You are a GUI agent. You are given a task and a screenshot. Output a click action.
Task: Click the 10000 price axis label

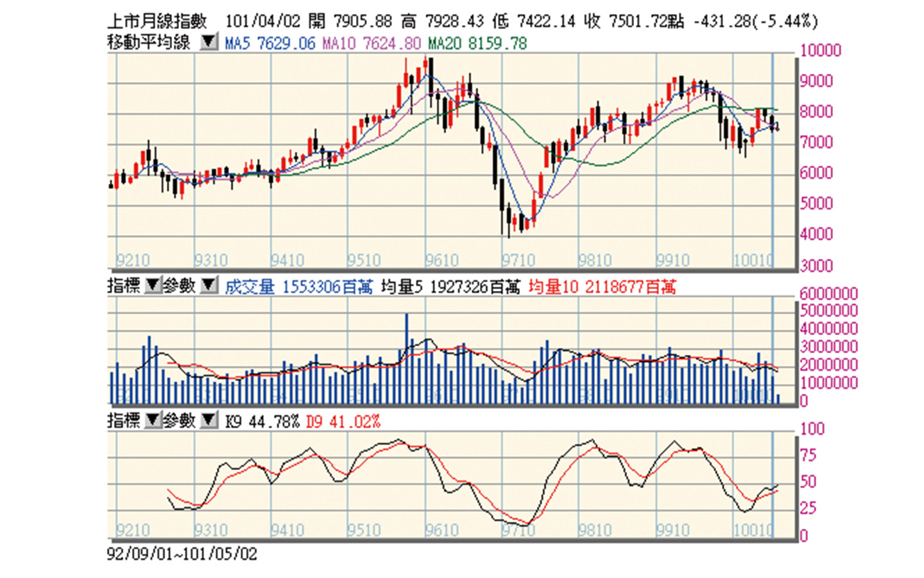point(819,51)
